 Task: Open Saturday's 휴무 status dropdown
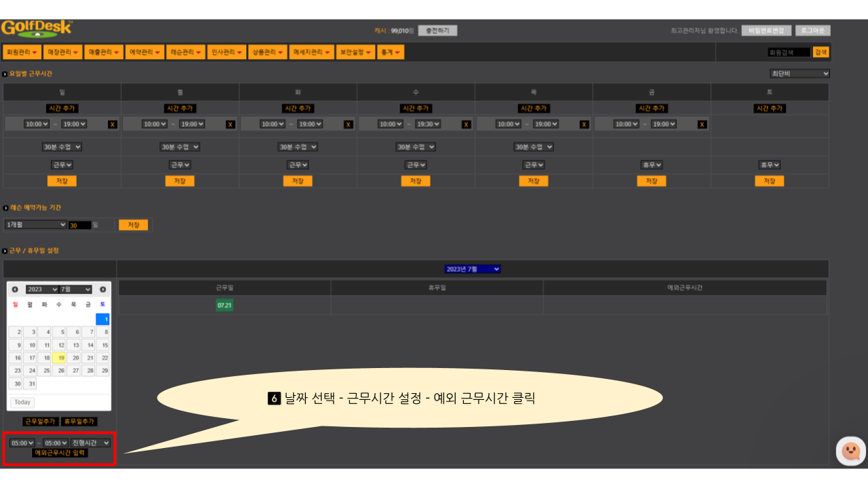[769, 165]
